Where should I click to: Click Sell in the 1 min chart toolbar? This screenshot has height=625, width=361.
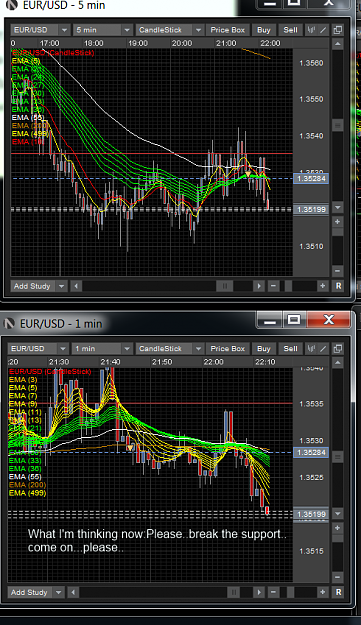click(290, 349)
